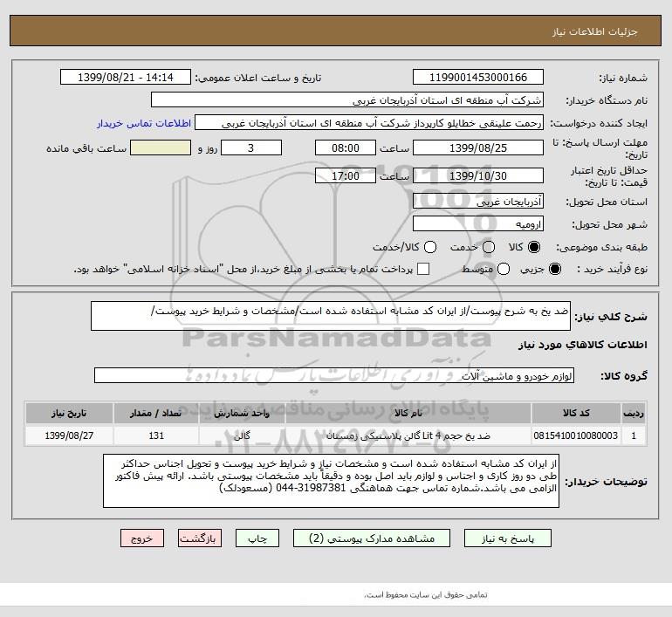
Task: Select the متوسط purchase type radio
Action: coord(504,269)
